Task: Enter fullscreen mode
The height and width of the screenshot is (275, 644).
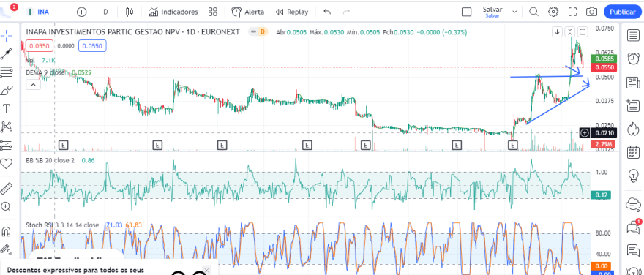Action: (x=572, y=12)
